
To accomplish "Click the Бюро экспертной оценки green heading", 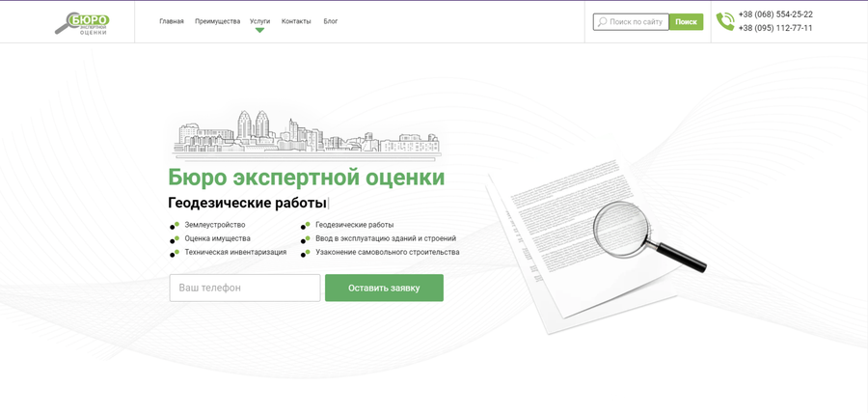I will pos(306,178).
